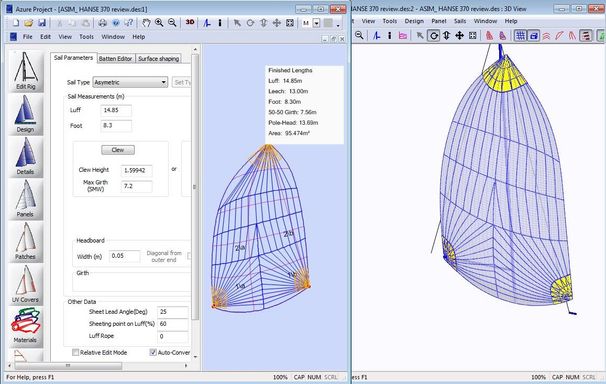Toggle the red curved stripes icon in 3D View
The width and height of the screenshot is (606, 384).
coord(546,36)
